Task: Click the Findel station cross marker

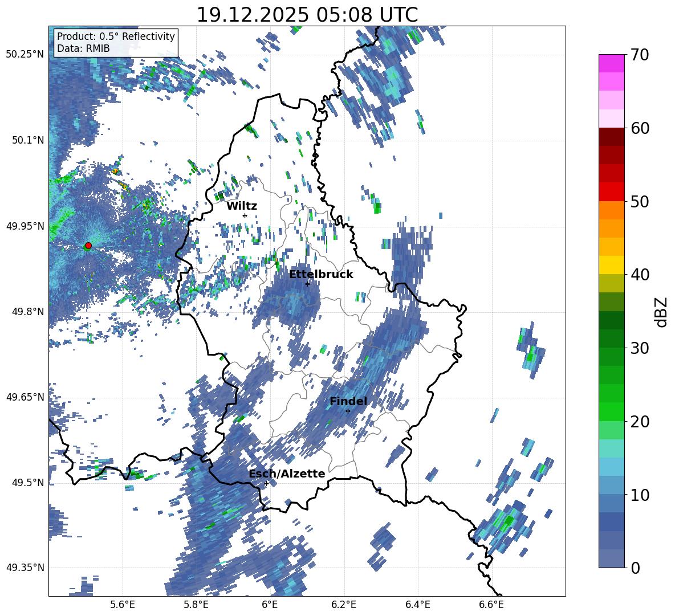Action: 348,411
